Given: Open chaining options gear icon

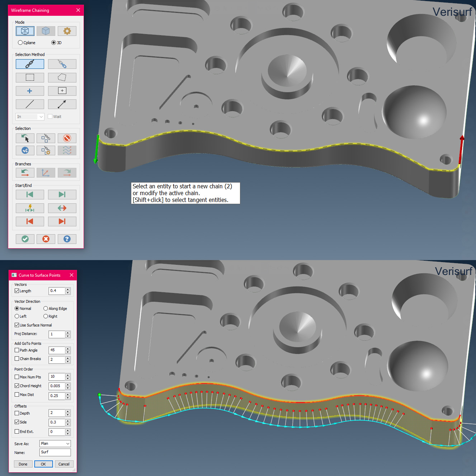Looking at the screenshot, I should pos(67,31).
